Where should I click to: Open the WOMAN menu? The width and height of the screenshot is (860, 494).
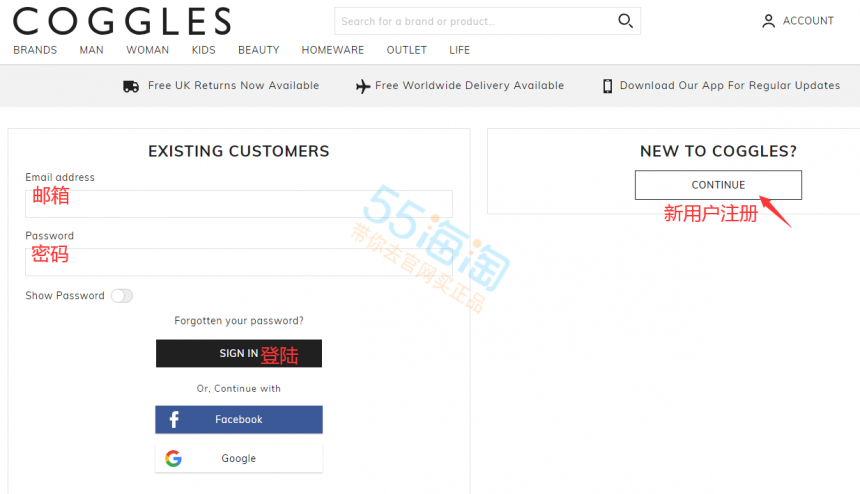148,50
